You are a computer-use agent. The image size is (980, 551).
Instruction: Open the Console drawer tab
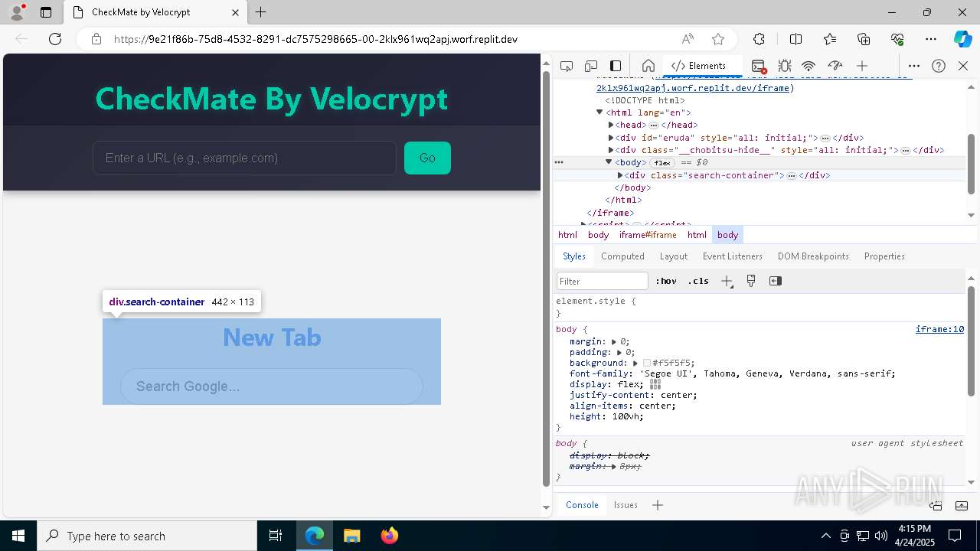click(x=582, y=505)
